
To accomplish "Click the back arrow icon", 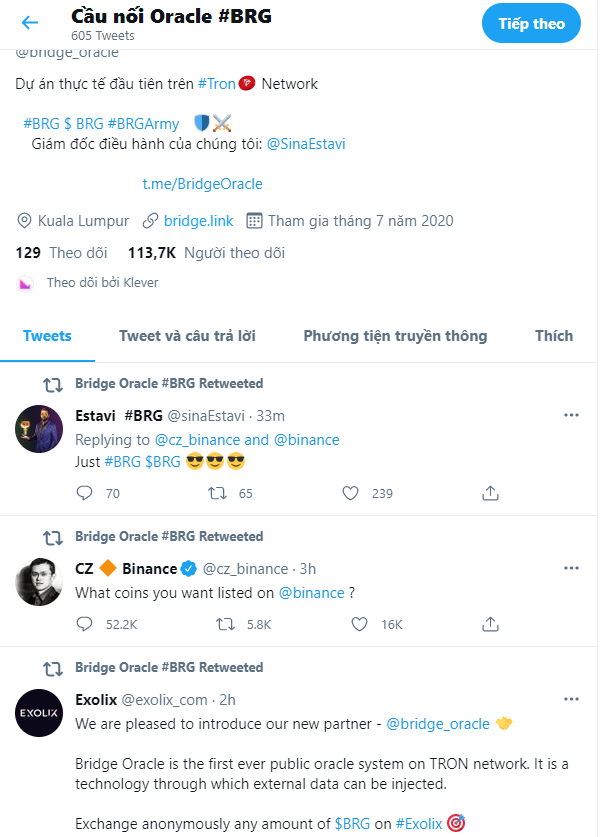I will tap(30, 23).
